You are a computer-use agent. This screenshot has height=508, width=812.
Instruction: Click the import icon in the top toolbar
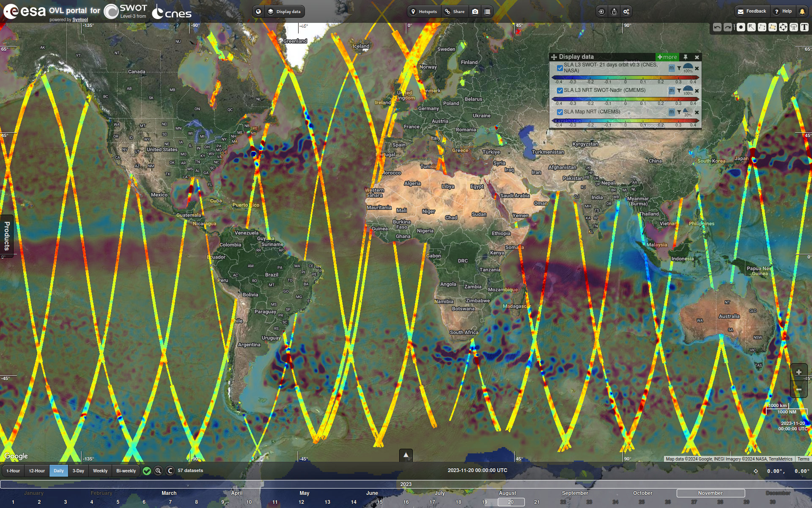[x=601, y=12]
